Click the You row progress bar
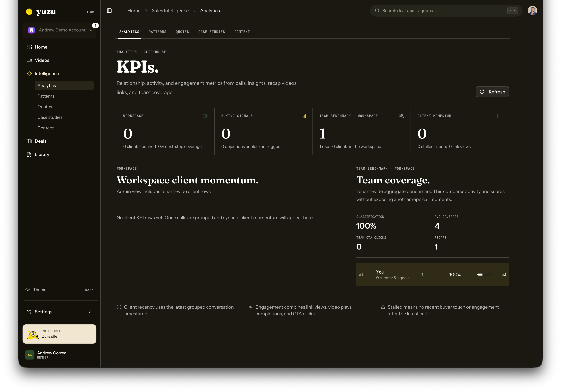This screenshot has width=561, height=392. coord(485,274)
